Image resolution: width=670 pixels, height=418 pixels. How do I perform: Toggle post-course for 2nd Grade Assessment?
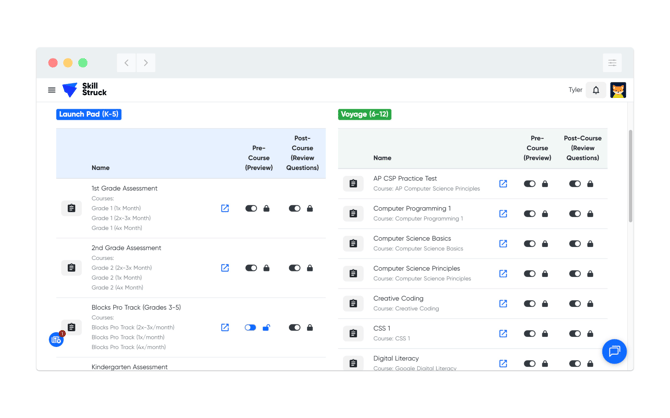[x=294, y=268]
